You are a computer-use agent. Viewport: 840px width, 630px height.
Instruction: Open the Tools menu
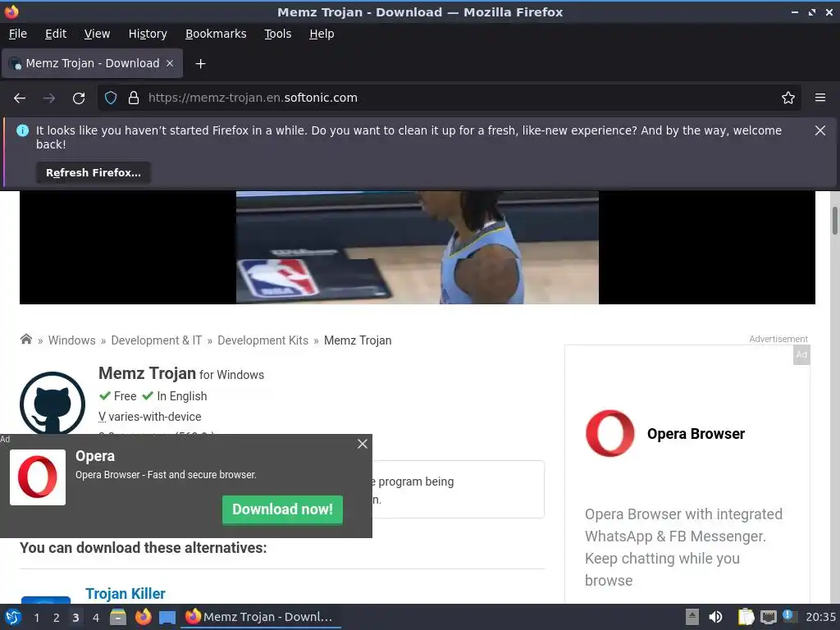pyautogui.click(x=277, y=34)
